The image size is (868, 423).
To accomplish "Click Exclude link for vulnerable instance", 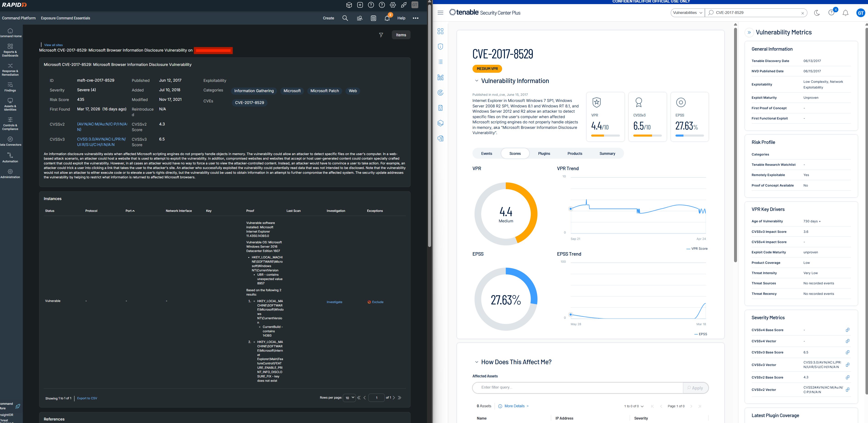I will [375, 302].
